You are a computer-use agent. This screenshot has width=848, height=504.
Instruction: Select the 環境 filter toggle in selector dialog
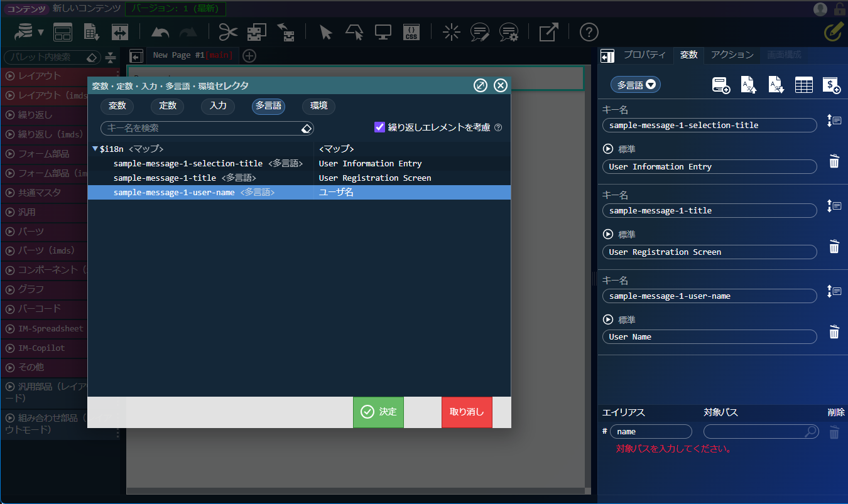click(318, 106)
